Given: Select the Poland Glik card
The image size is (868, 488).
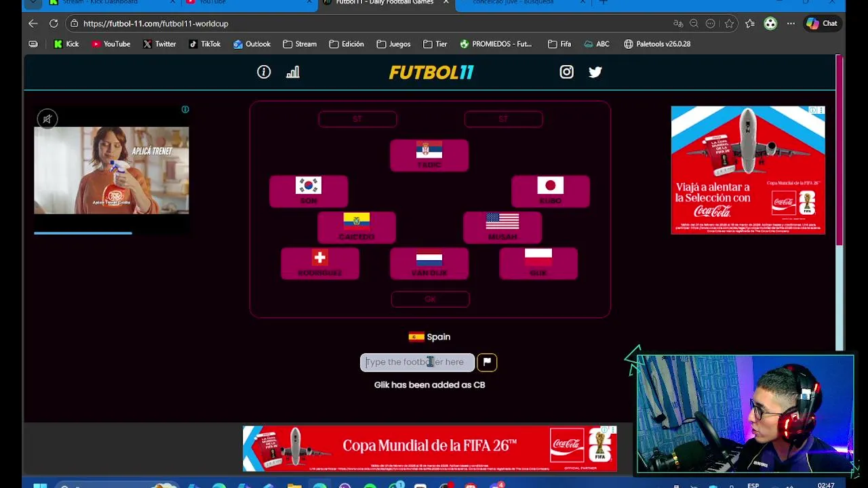Looking at the screenshot, I should (x=538, y=263).
